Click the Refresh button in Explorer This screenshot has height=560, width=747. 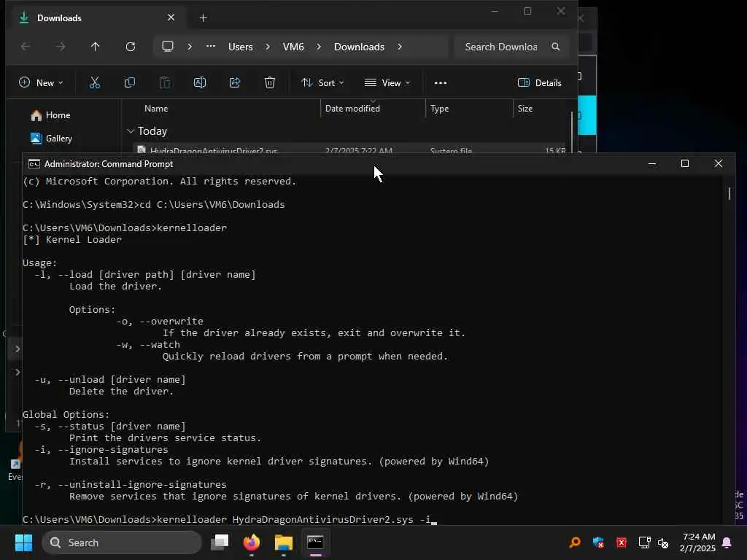[131, 47]
